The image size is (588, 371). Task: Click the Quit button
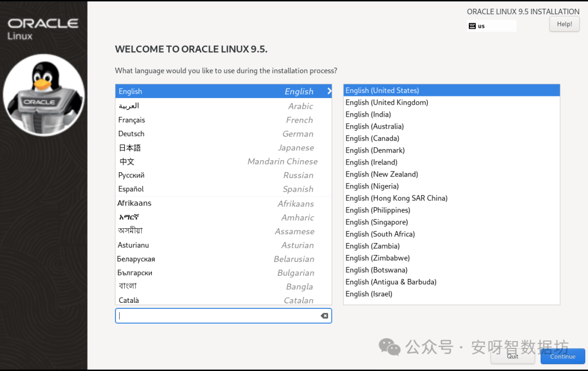(x=513, y=356)
